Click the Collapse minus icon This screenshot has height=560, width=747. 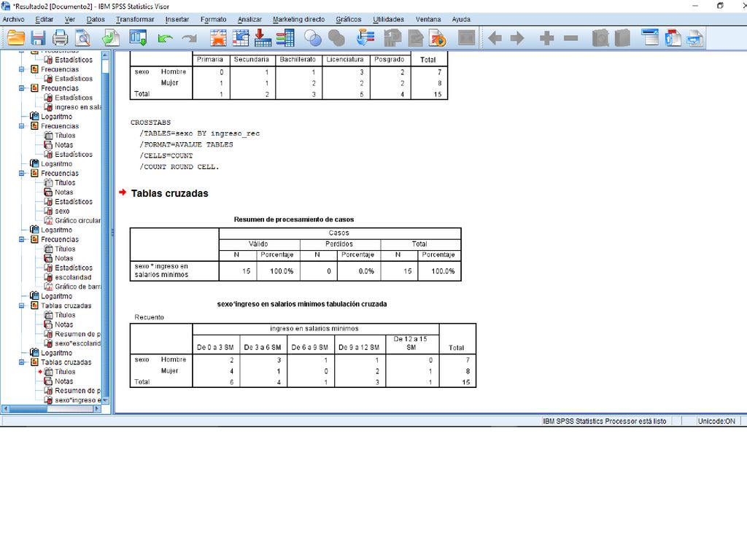570,38
